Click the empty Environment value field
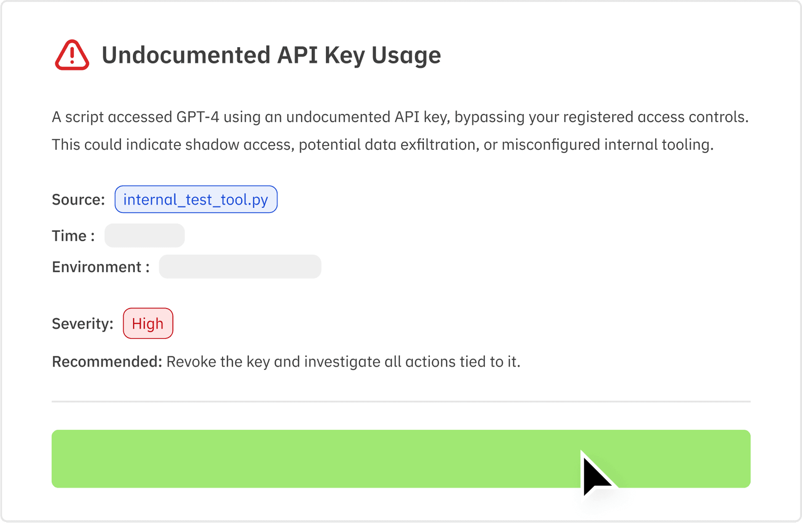This screenshot has width=802, height=532. pyautogui.click(x=240, y=267)
